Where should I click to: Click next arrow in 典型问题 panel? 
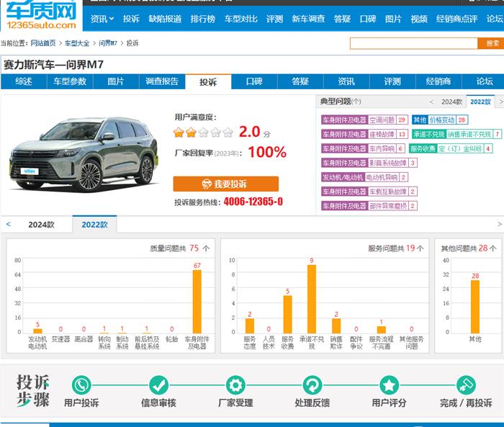pyautogui.click(x=500, y=102)
